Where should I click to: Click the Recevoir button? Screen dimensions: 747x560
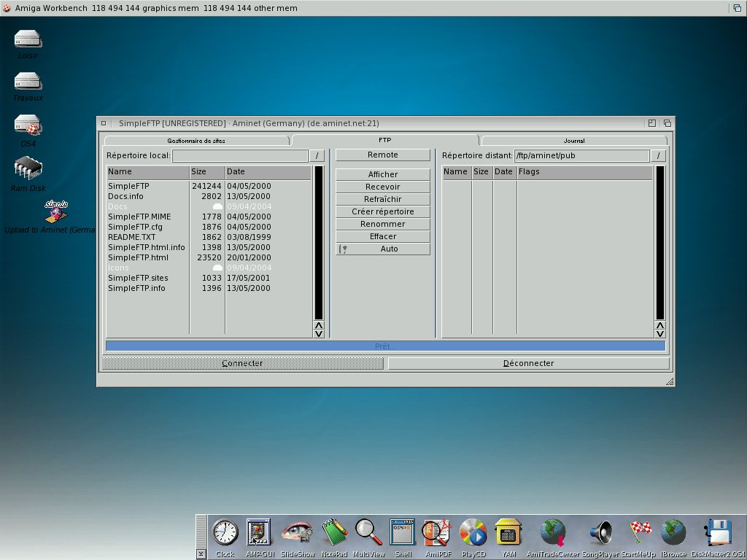coord(383,187)
